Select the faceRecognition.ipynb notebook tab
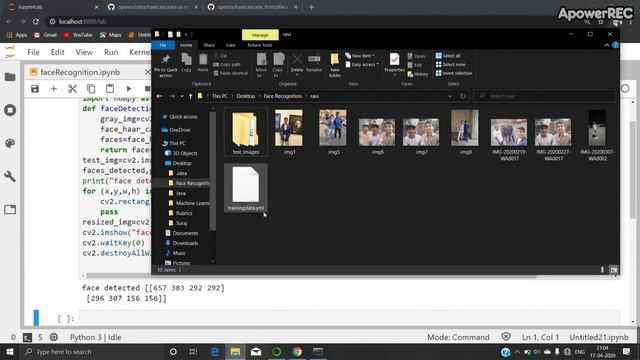Image resolution: width=640 pixels, height=360 pixels. 80,72
